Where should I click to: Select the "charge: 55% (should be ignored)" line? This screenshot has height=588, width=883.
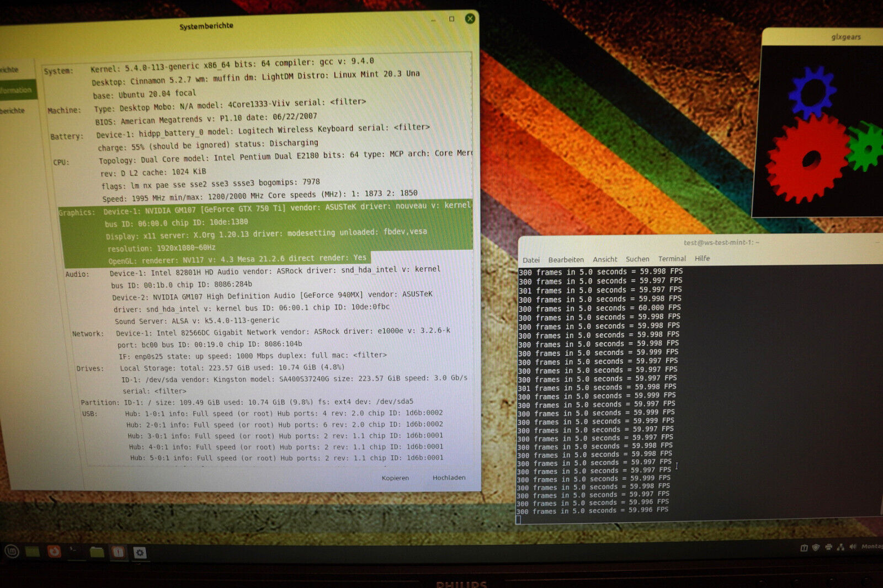coord(208,145)
